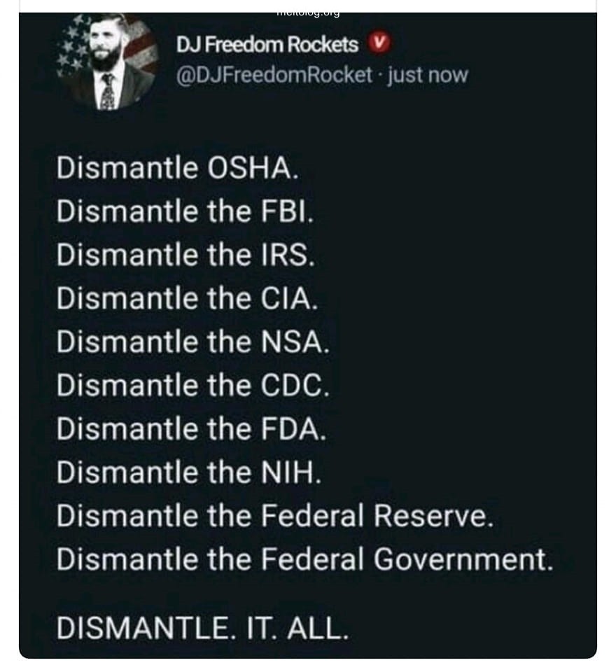The image size is (616, 672).
Task: Open the DJ Freedom Rockets display name
Action: (x=267, y=45)
